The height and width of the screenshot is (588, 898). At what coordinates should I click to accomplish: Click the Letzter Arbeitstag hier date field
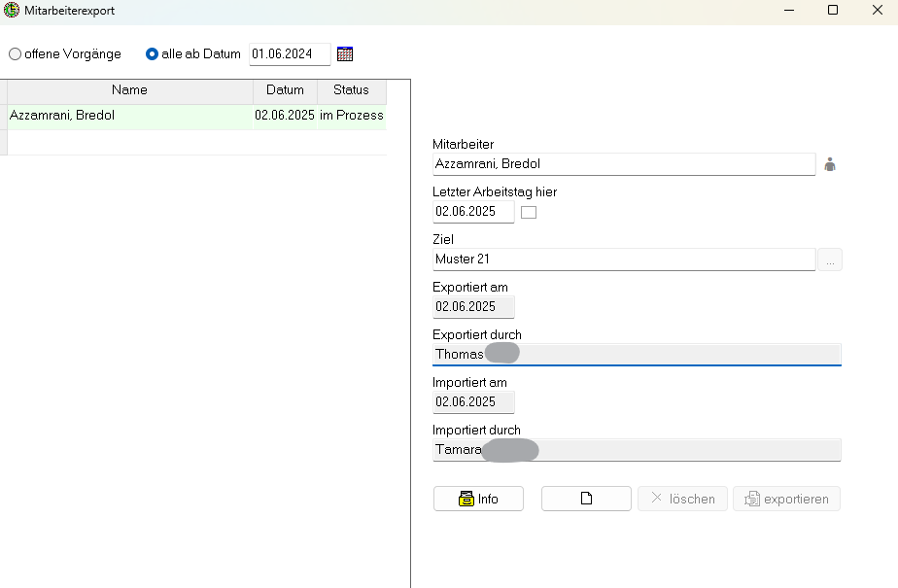click(x=472, y=212)
